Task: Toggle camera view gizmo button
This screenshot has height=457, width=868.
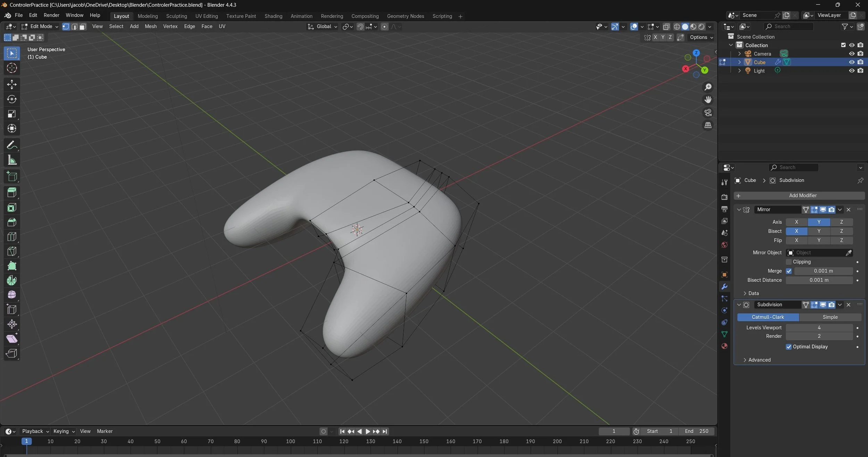Action: (x=708, y=113)
